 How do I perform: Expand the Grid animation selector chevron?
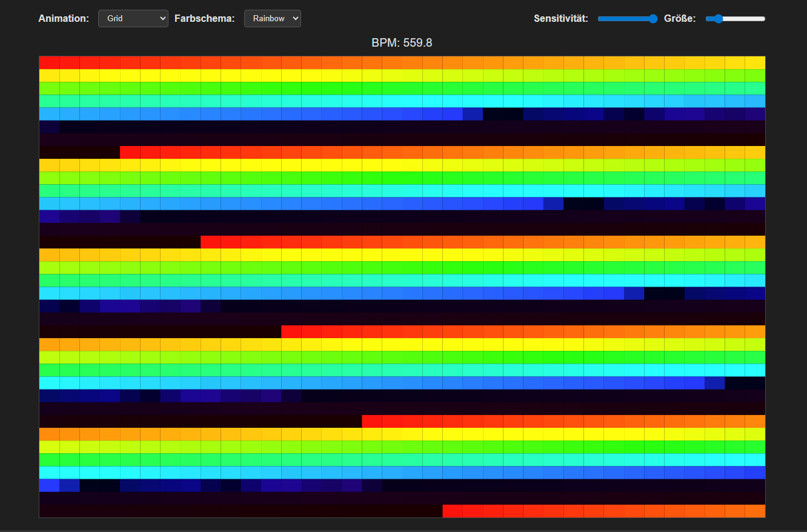point(162,18)
